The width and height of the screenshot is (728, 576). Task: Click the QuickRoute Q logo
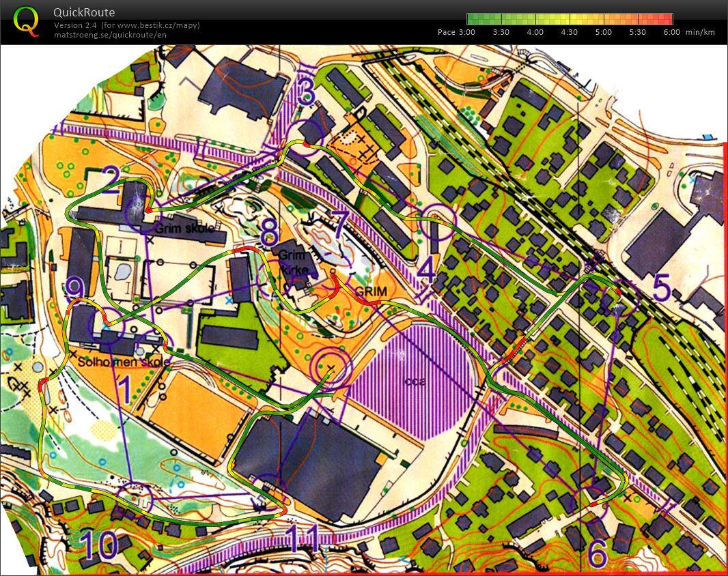27,21
